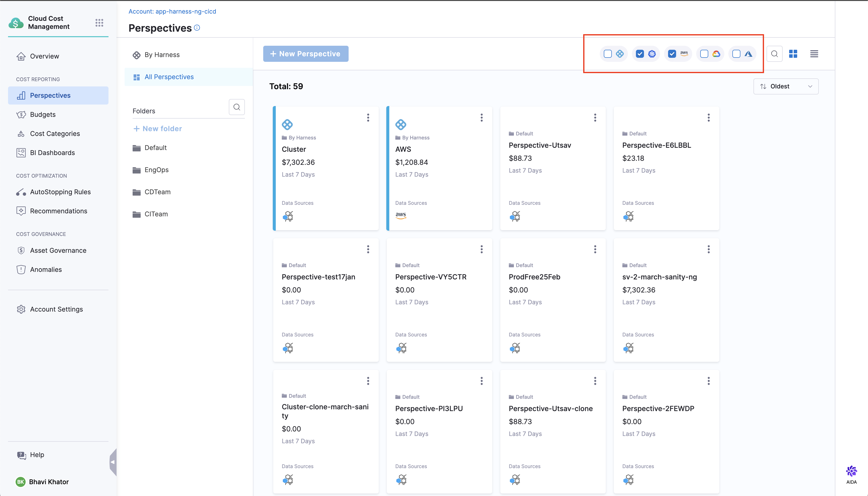
Task: Open the options menu on ProdFree25Feb card
Action: tap(595, 249)
